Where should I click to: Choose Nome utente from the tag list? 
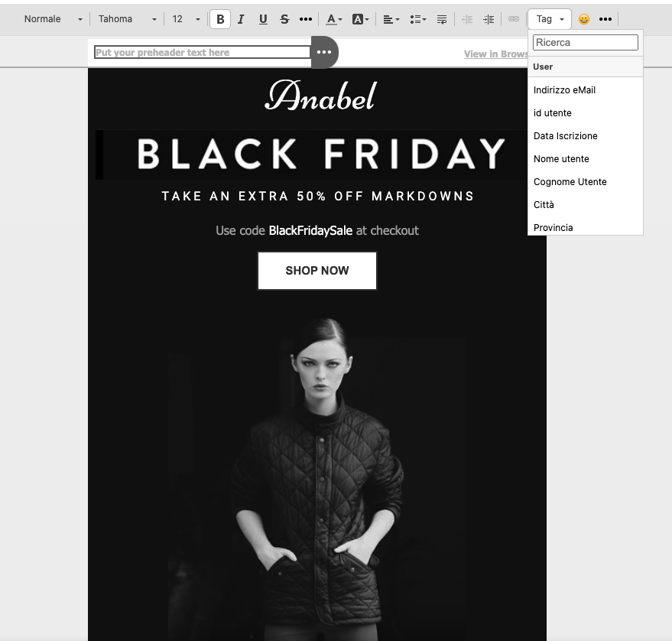[x=561, y=159]
